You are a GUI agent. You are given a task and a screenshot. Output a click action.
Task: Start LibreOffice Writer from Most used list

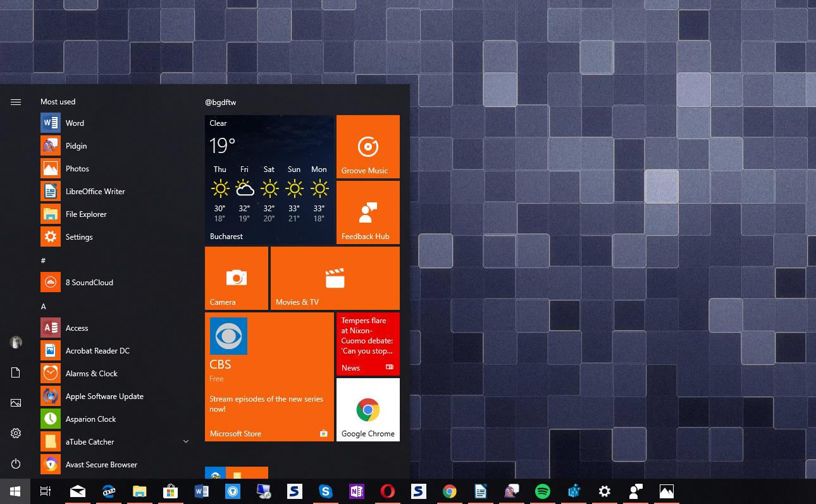click(115, 192)
